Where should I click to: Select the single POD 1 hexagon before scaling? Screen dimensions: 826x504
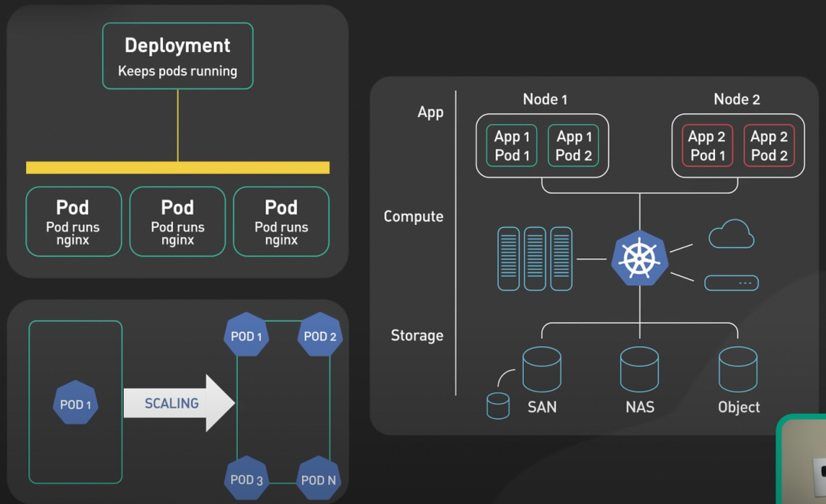[x=75, y=403]
